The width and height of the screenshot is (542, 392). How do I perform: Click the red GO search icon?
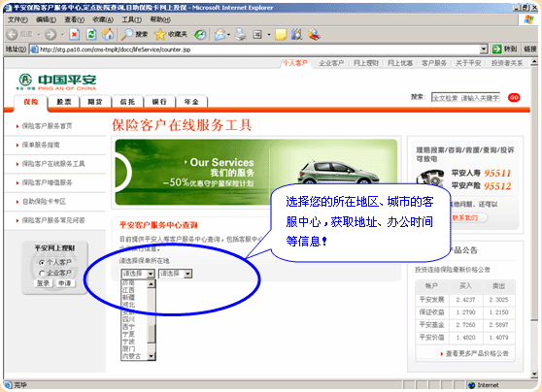coord(514,98)
